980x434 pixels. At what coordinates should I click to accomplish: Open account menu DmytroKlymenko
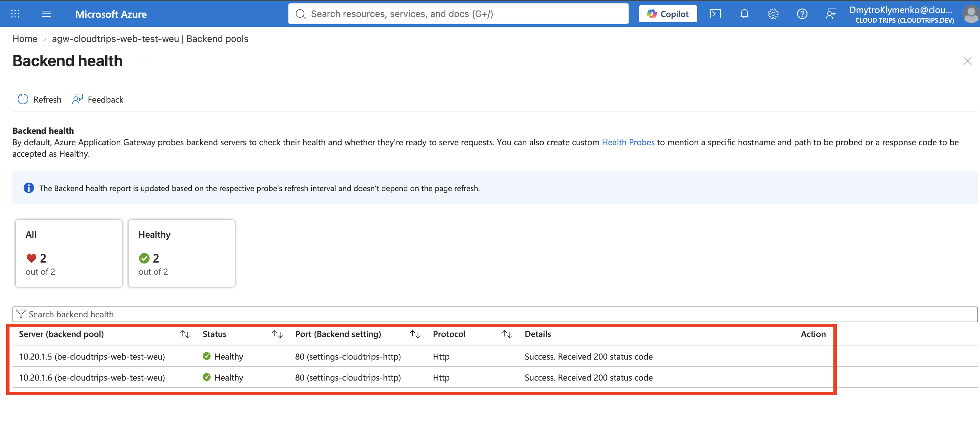pyautogui.click(x=901, y=14)
